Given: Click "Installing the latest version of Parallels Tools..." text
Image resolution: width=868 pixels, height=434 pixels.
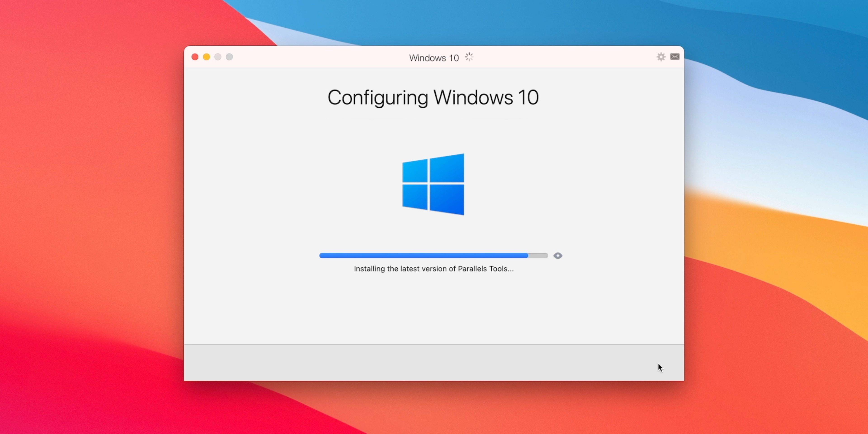Looking at the screenshot, I should click(x=434, y=269).
